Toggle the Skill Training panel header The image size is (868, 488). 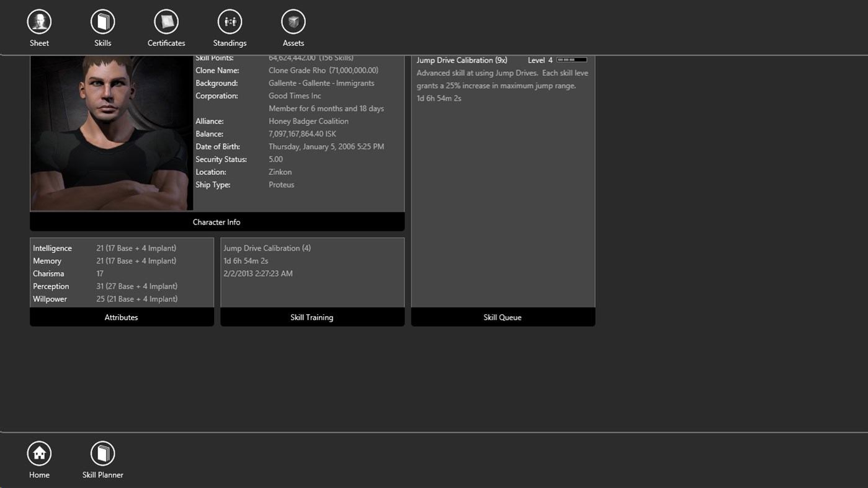point(311,317)
